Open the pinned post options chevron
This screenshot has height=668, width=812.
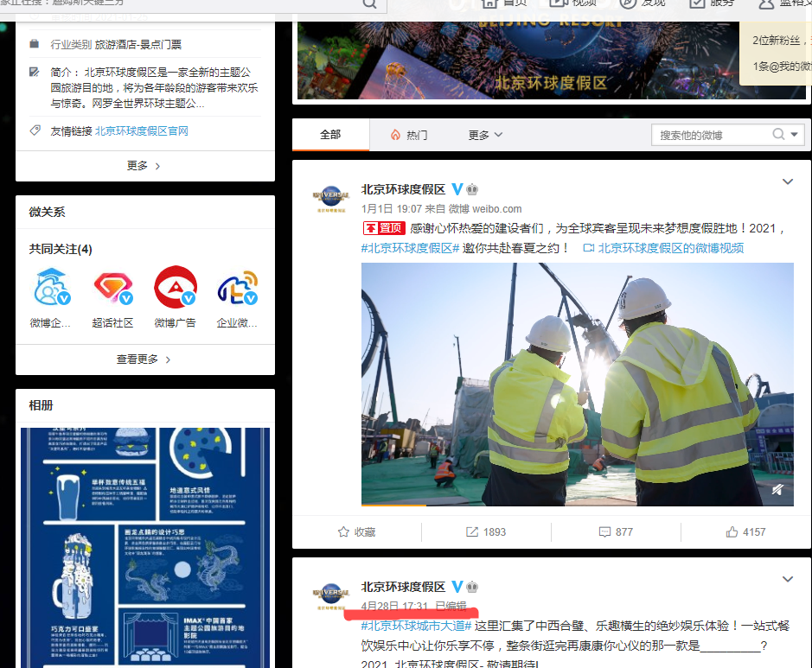[787, 181]
